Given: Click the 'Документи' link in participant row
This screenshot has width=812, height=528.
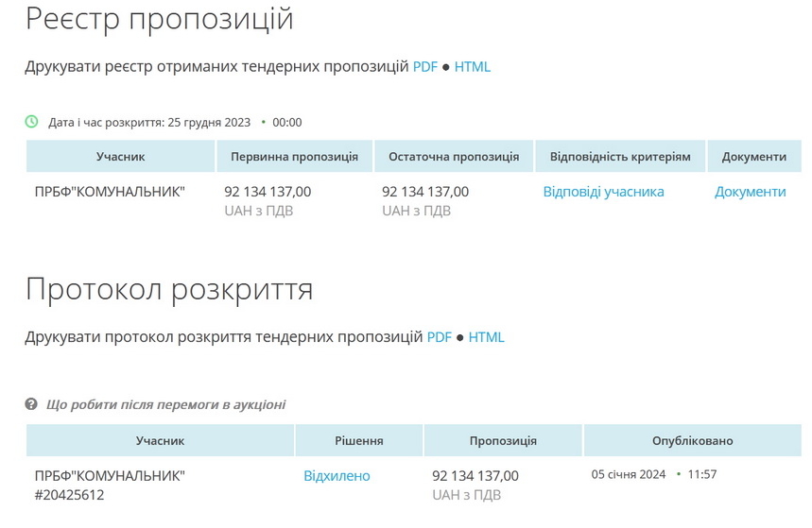Looking at the screenshot, I should (x=750, y=192).
